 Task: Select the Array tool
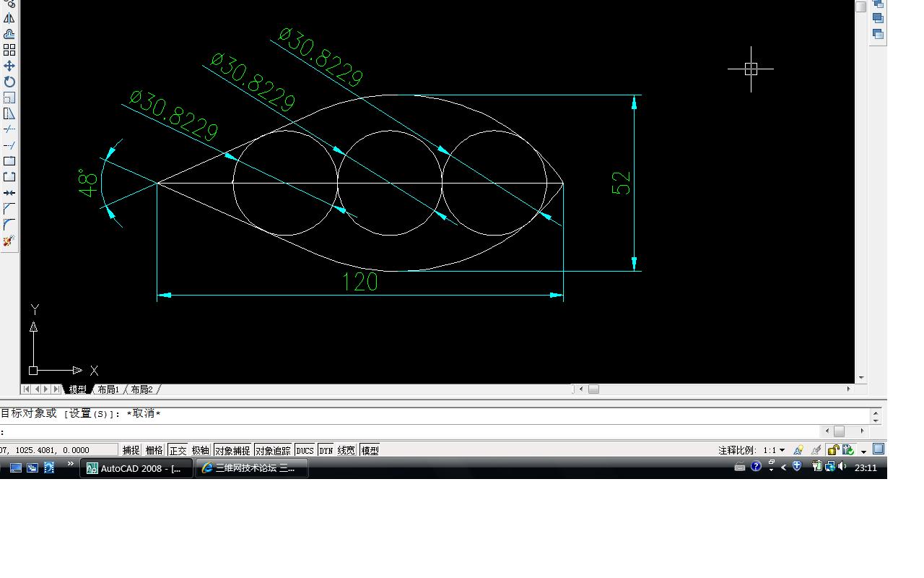[9, 50]
